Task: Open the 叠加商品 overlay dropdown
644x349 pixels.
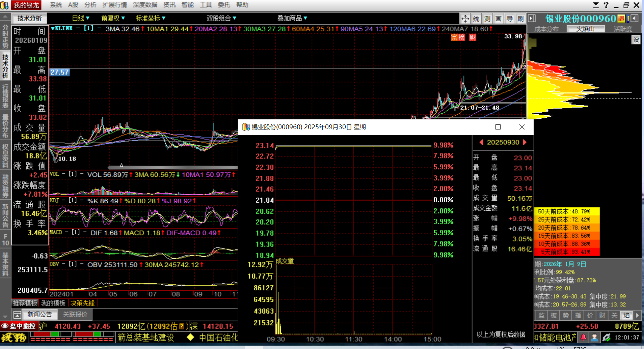Action: click(x=292, y=18)
